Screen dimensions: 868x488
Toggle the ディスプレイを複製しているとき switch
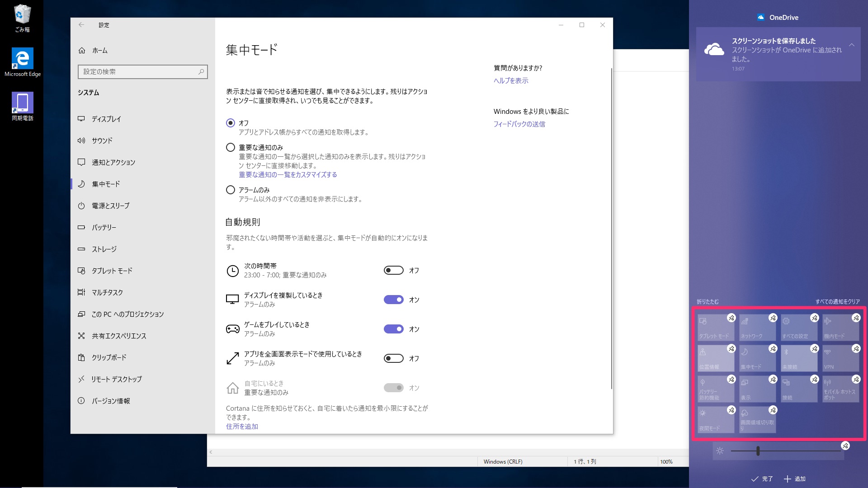click(x=394, y=300)
